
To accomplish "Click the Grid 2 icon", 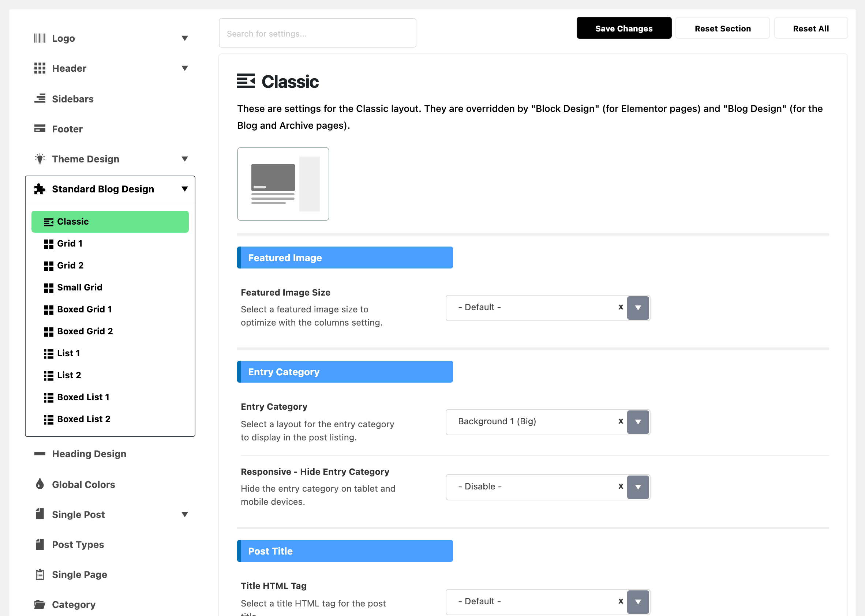I will [49, 266].
